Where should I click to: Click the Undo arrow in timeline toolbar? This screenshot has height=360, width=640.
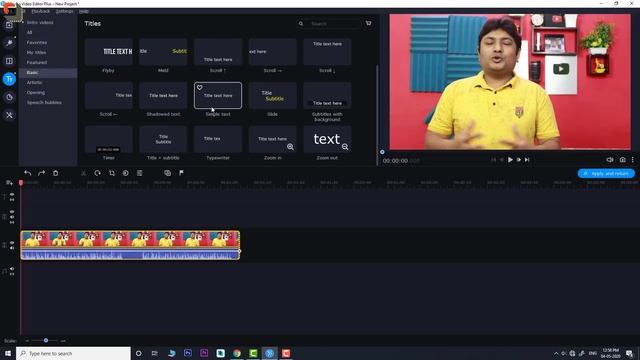click(27, 173)
